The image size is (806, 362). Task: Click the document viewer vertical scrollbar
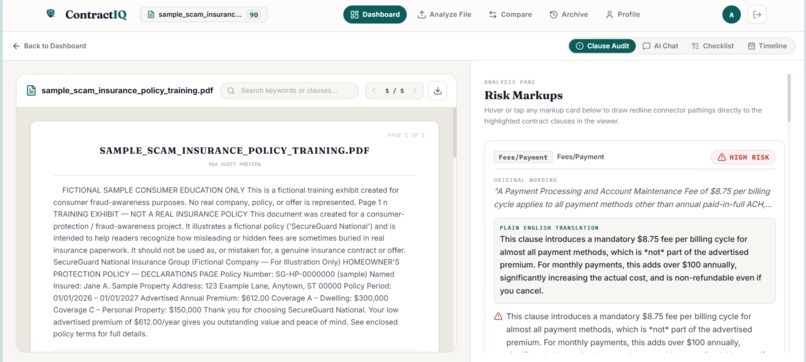tap(454, 134)
